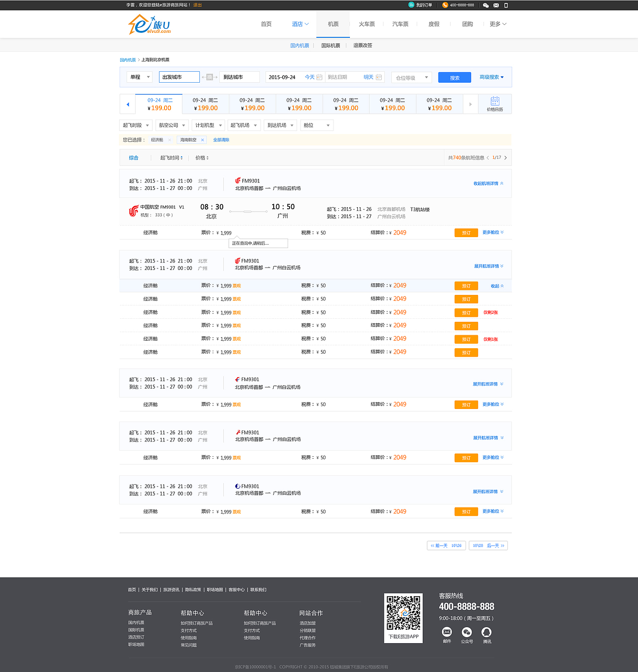Open the 起飞时段 filter dropdown
The width and height of the screenshot is (638, 672).
click(x=136, y=125)
